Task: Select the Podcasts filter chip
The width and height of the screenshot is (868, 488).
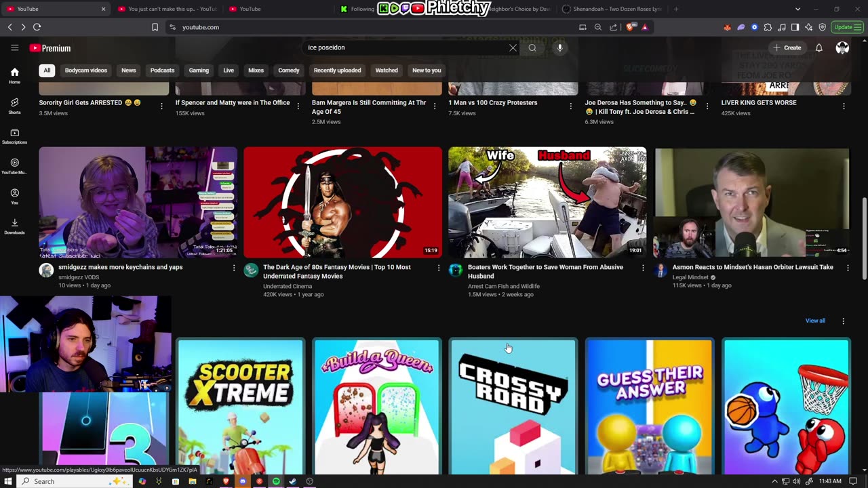Action: point(162,70)
